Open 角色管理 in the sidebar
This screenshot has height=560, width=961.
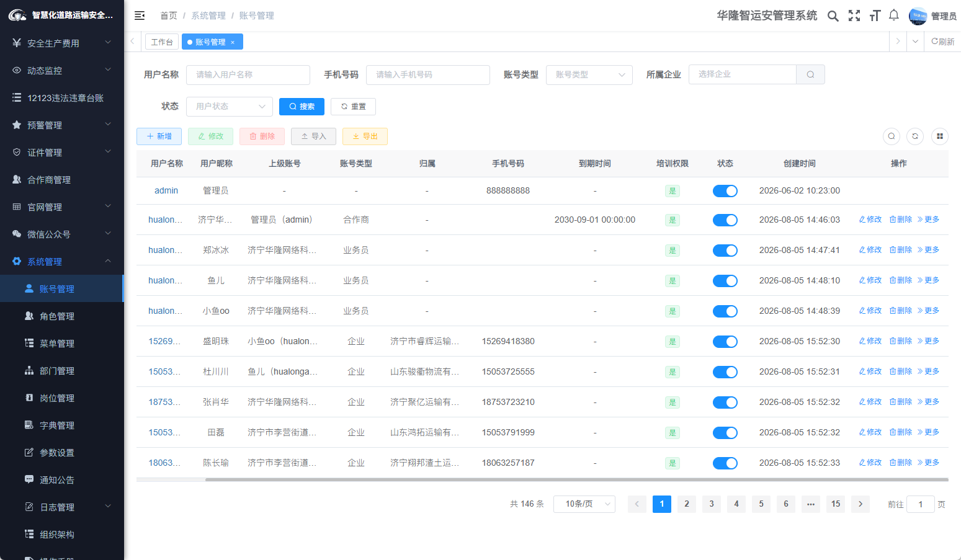coord(62,316)
